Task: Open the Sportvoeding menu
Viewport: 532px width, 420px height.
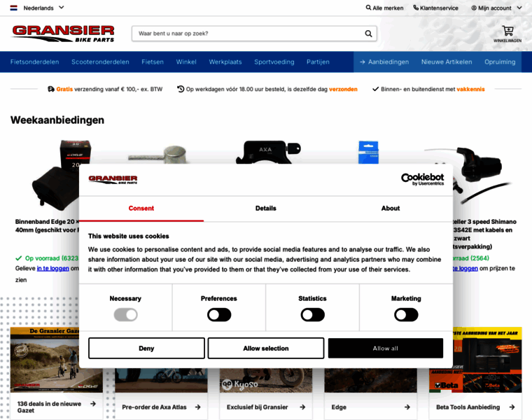Action: point(274,62)
